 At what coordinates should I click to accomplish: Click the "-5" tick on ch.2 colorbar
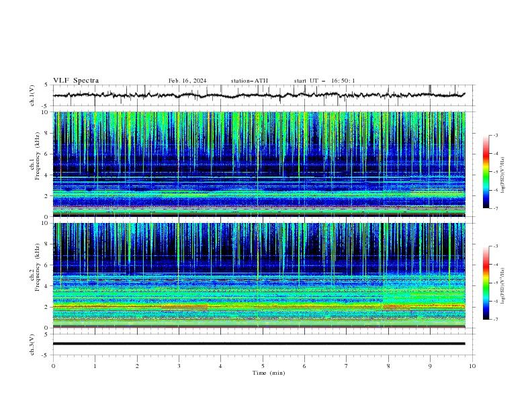click(496, 283)
